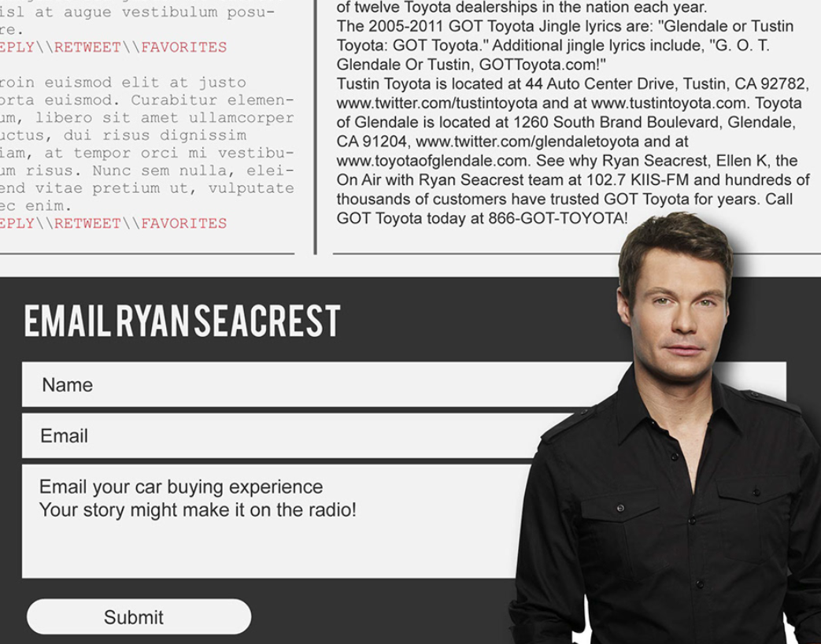Click RETWEET under the tweet ending 'ec enim.'
The image size is (821, 644).
(x=87, y=224)
